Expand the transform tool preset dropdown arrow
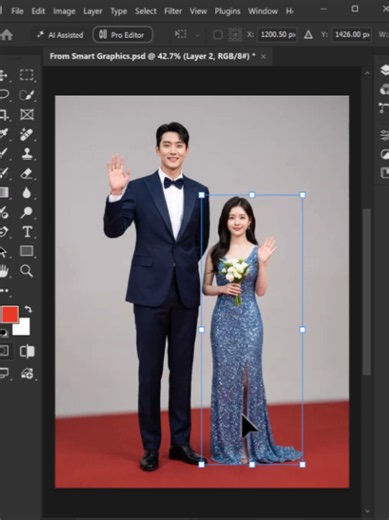This screenshot has width=389, height=520. (x=197, y=35)
